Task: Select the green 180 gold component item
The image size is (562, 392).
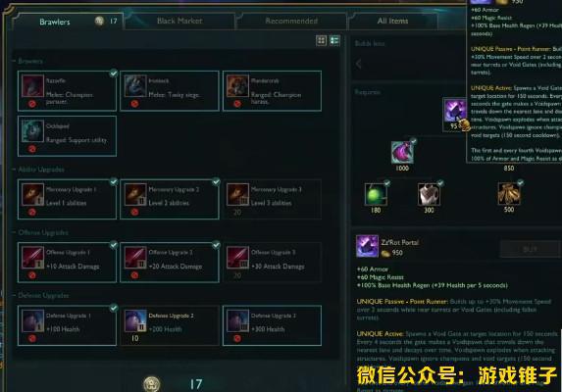Action: [x=376, y=194]
